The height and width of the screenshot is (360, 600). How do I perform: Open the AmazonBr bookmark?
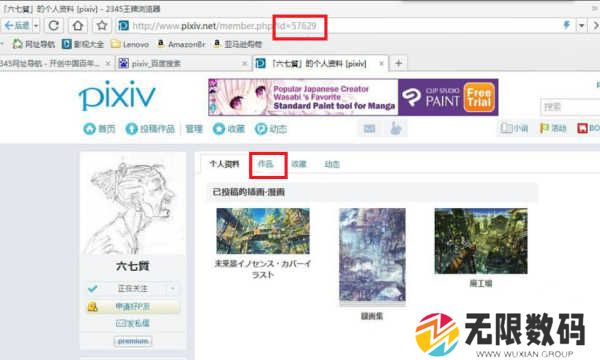coord(181,44)
